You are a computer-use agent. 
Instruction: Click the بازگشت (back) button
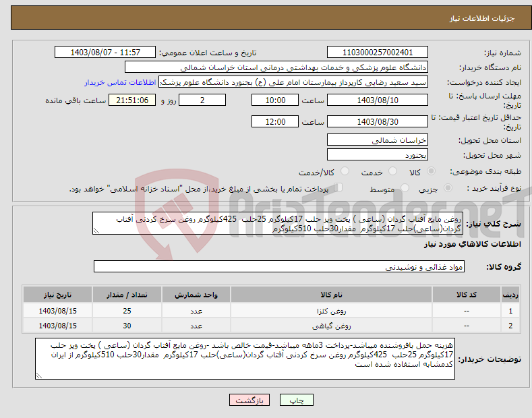point(249,400)
